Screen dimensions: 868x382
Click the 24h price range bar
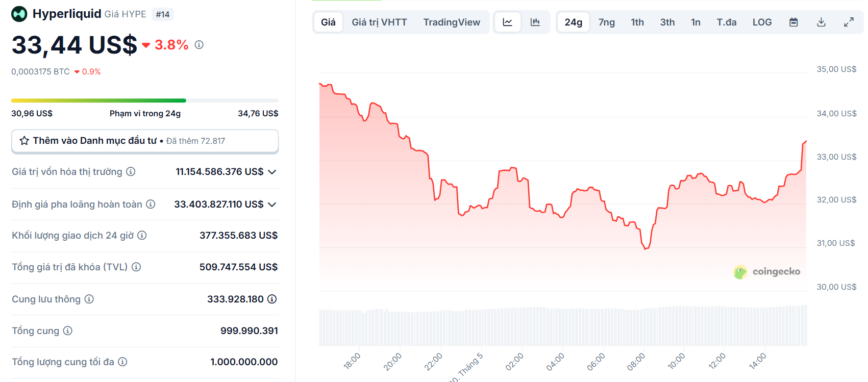pos(145,100)
